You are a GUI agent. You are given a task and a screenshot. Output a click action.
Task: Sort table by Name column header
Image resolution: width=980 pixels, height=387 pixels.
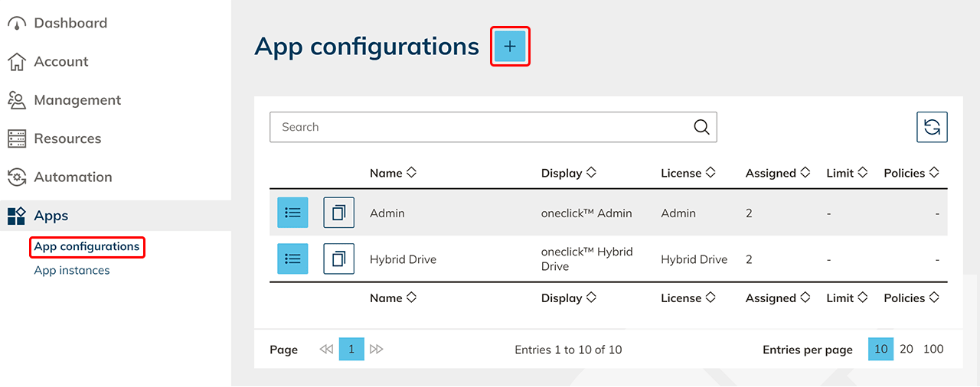393,173
